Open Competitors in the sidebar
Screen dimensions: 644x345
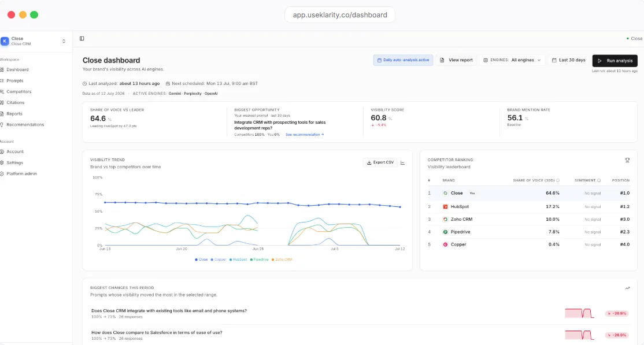point(19,91)
